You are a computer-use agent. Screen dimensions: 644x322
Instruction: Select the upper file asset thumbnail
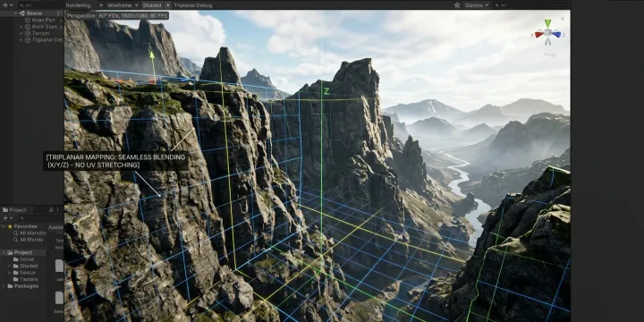click(x=59, y=266)
